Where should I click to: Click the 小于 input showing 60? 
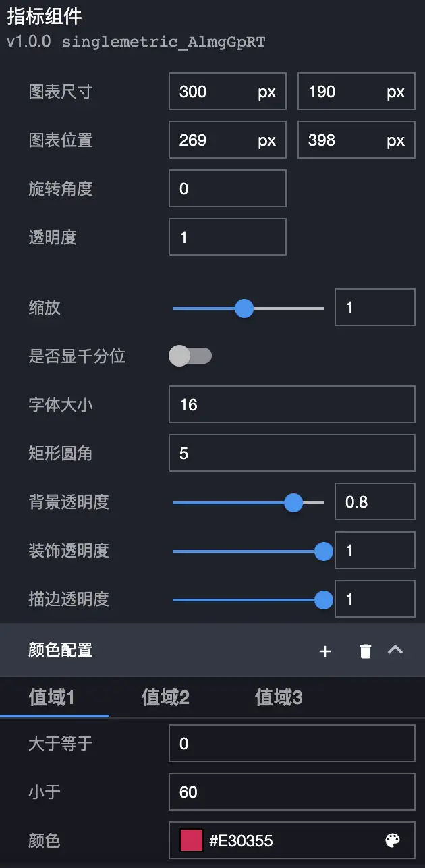291,792
